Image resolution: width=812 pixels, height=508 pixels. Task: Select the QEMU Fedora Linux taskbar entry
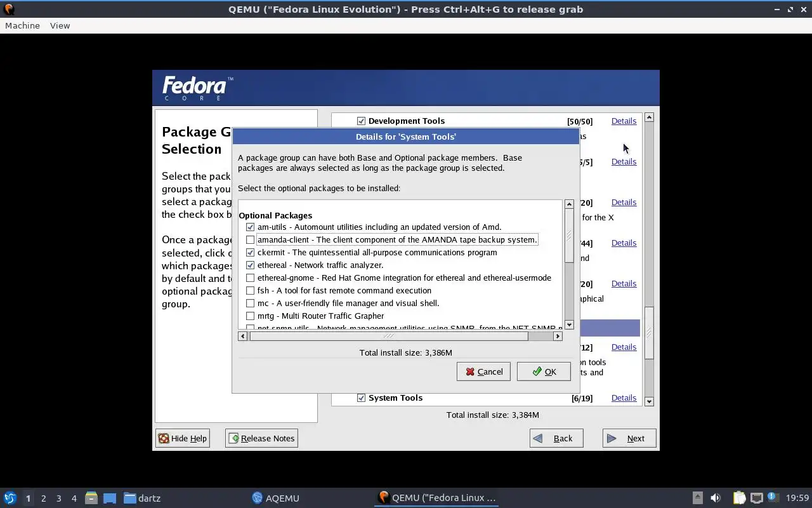coord(436,498)
